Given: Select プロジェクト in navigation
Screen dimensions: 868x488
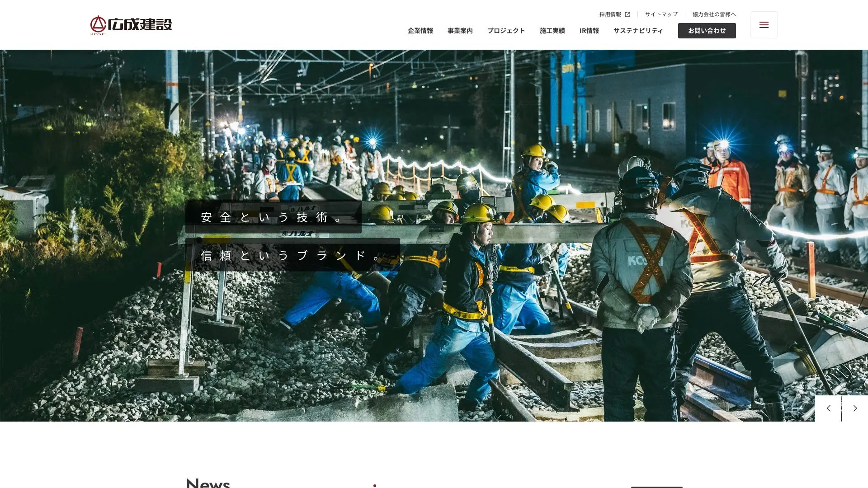Looking at the screenshot, I should (x=506, y=31).
